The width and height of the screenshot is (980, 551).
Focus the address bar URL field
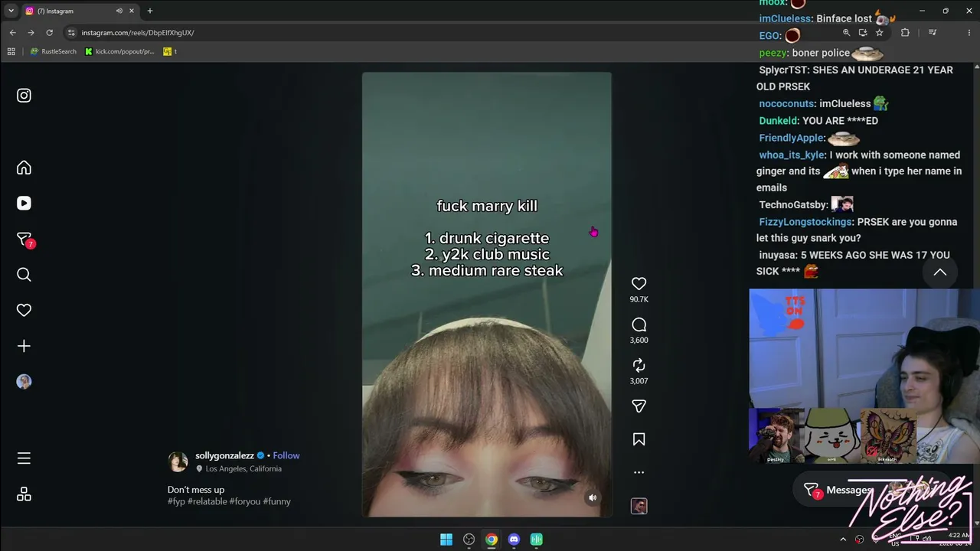pos(452,33)
